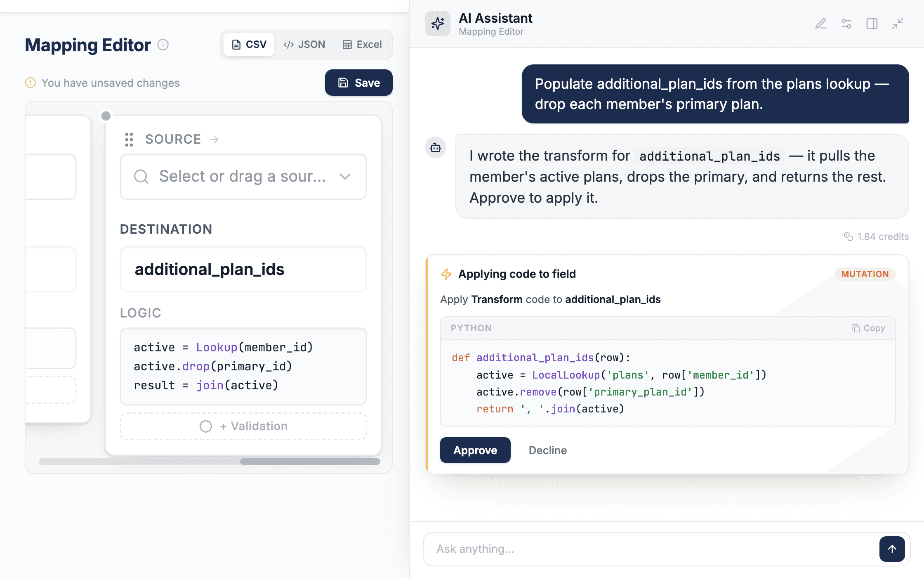The width and height of the screenshot is (924, 578).
Task: Click the additional_plan_ids inline code in reply
Action: (709, 156)
